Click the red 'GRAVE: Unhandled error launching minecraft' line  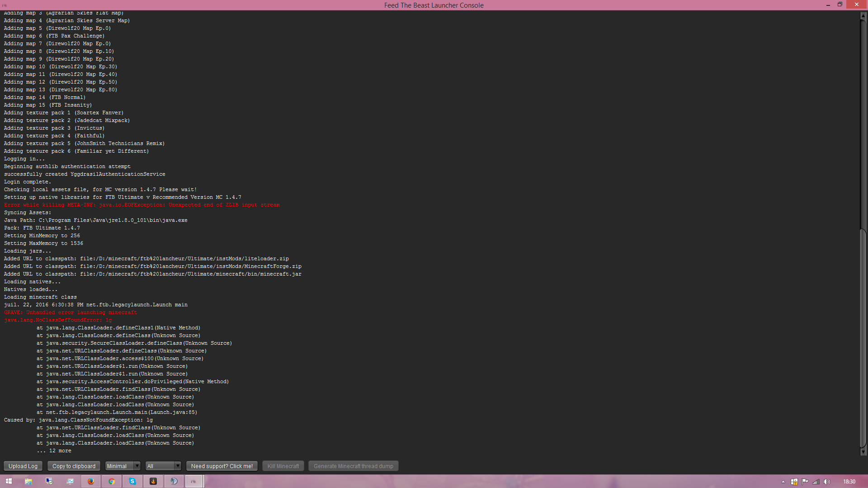point(71,313)
